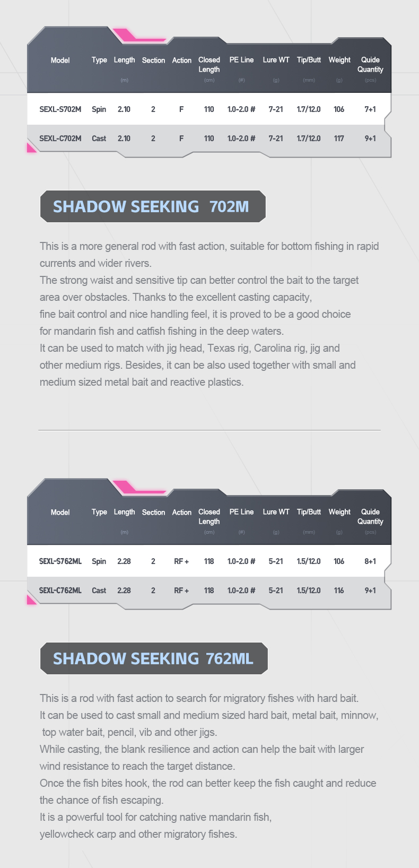Select the SEXL-S762ML model row
The width and height of the screenshot is (419, 868).
209,561
